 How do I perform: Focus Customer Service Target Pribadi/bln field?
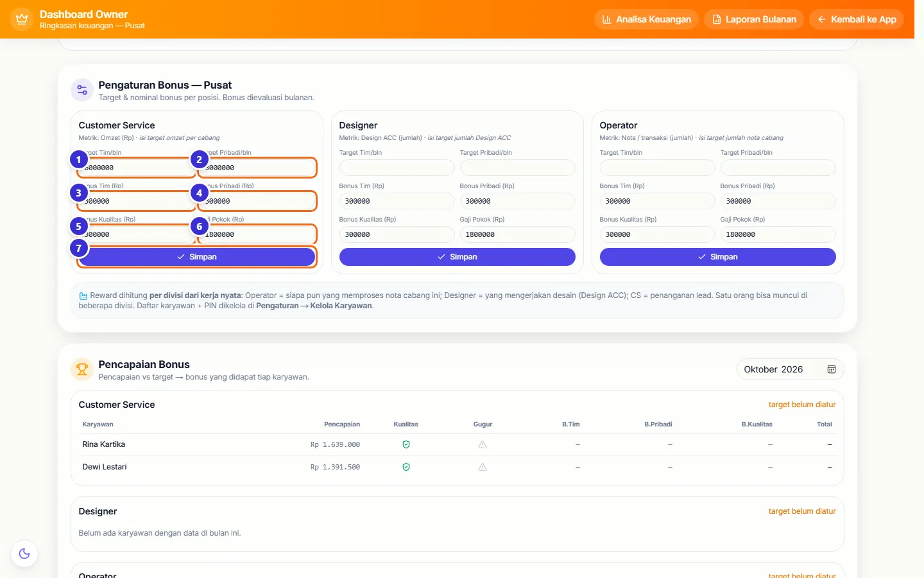coord(257,168)
